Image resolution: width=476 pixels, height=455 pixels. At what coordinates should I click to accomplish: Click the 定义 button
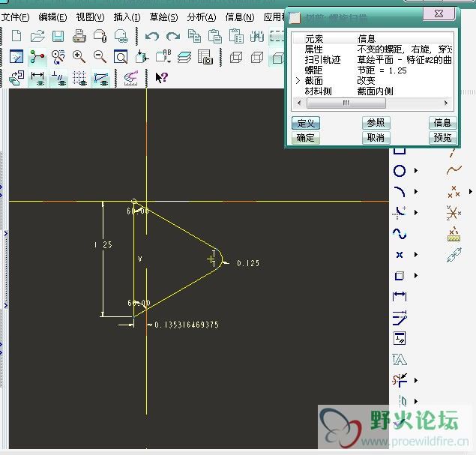pos(306,123)
